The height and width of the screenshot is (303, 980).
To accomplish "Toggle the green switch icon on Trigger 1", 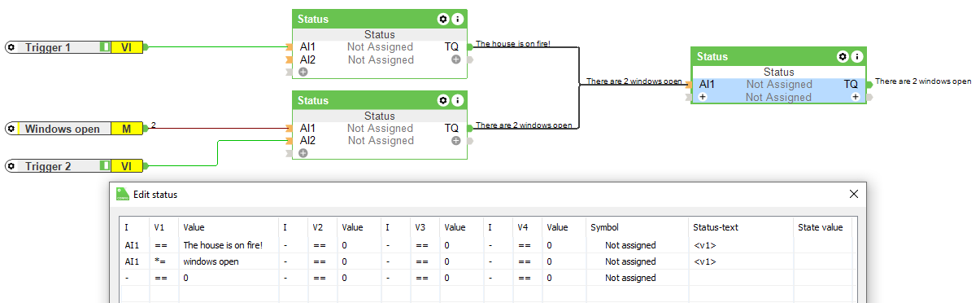I will pos(104,47).
